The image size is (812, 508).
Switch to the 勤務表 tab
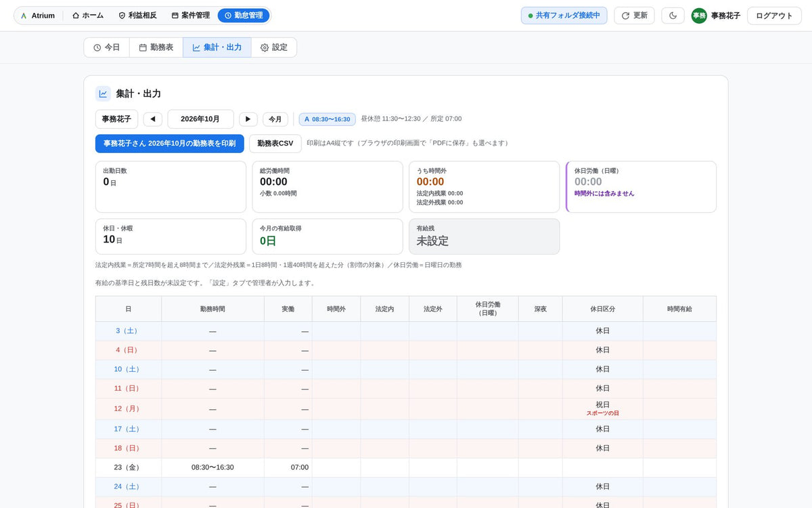click(156, 47)
